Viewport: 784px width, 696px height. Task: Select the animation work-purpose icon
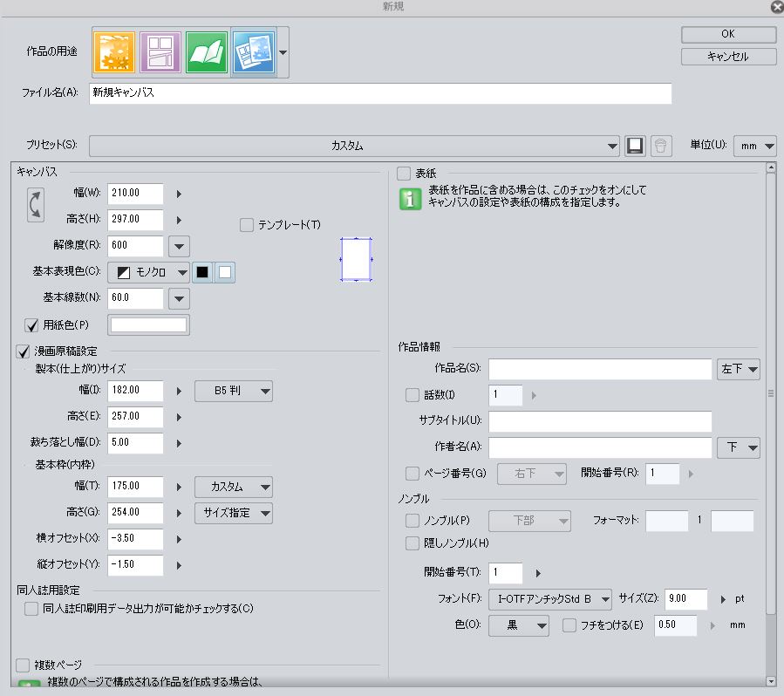tap(254, 52)
